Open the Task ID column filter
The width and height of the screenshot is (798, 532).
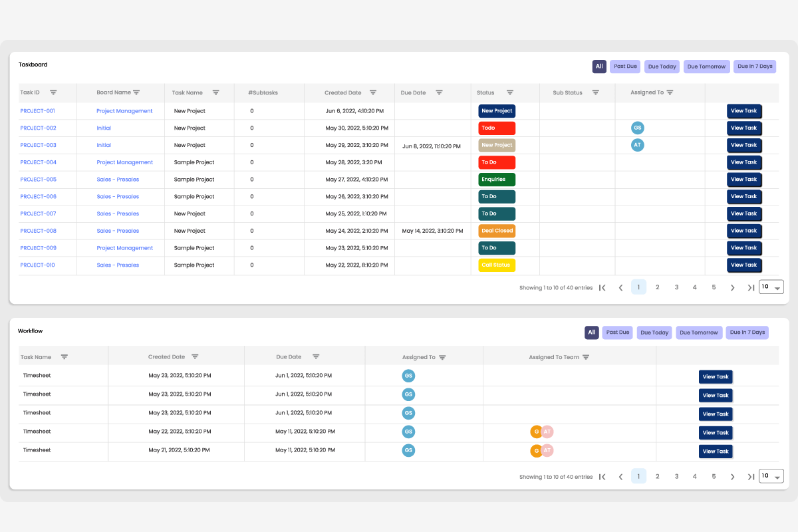click(53, 92)
